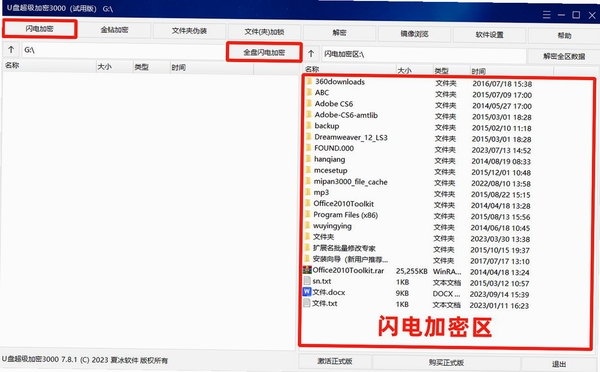Select the 文件.docx Word icon
The image size is (600, 372).
pyautogui.click(x=307, y=292)
